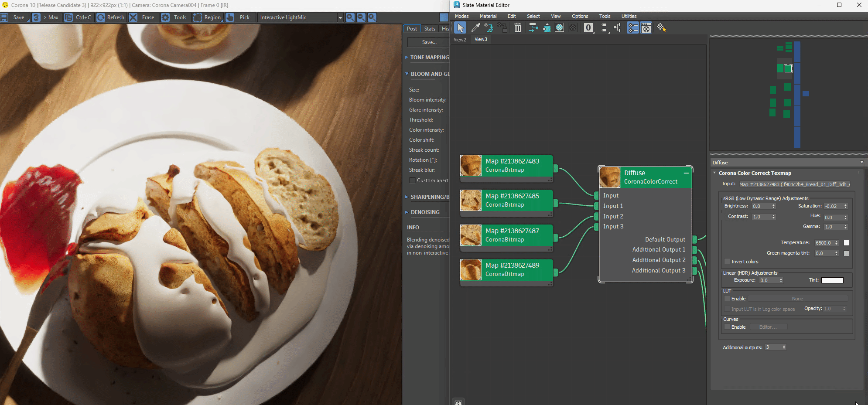Click the zoom reset magnifier icon
Image resolution: width=868 pixels, height=405 pixels.
[x=372, y=17]
